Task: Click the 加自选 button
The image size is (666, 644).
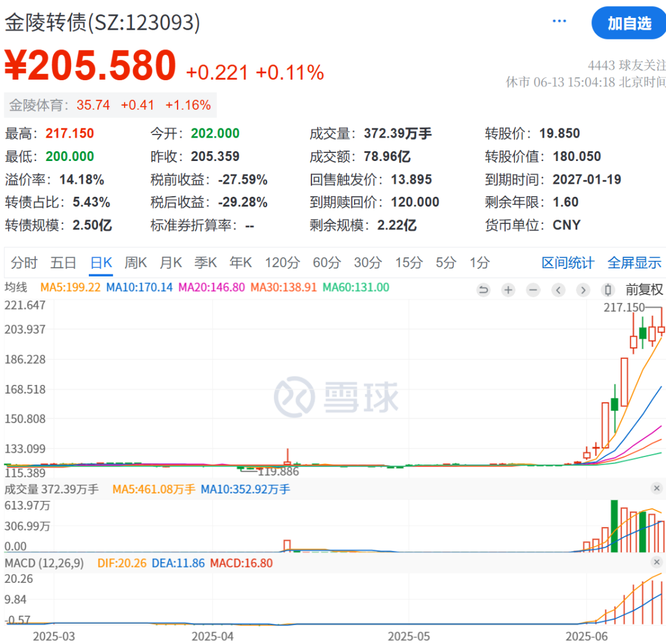Action: click(x=628, y=23)
